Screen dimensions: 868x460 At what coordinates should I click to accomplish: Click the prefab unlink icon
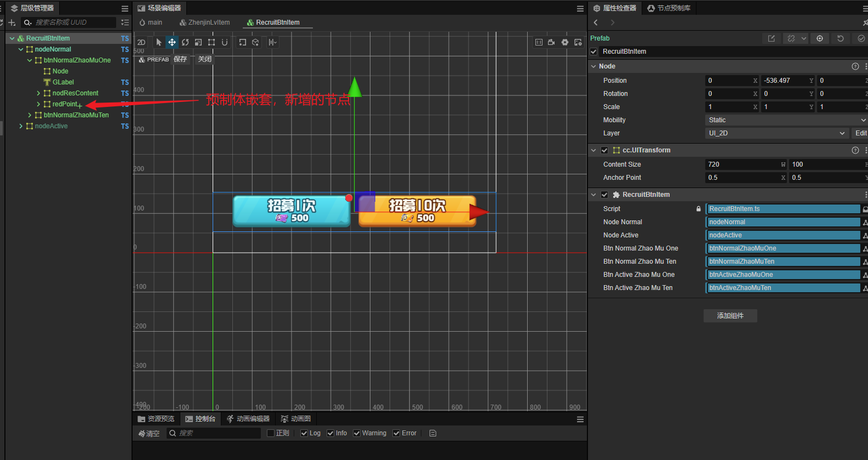[x=791, y=38]
